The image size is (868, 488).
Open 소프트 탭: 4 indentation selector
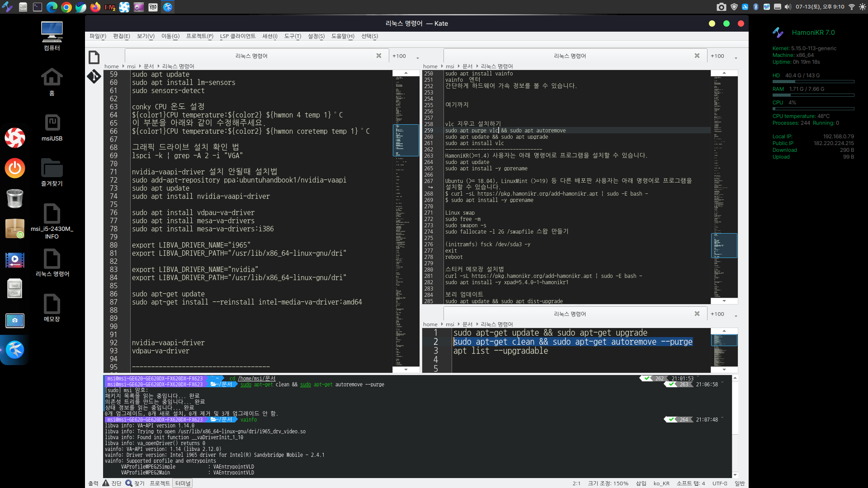click(x=691, y=483)
